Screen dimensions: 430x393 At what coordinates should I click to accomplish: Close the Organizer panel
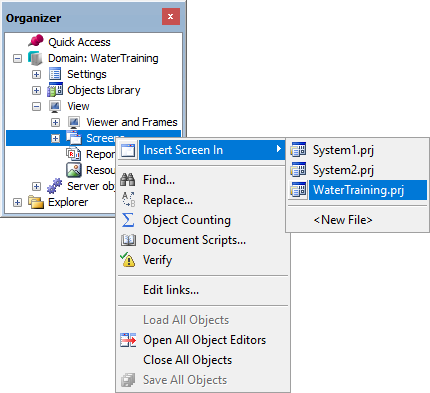pyautogui.click(x=171, y=17)
